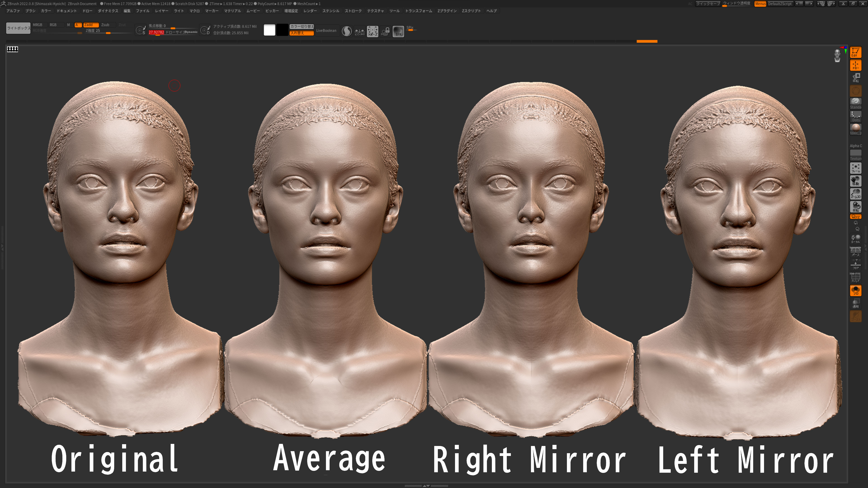Toggle the A auto-masking button
Screen dimensions: 868x488
(78, 25)
